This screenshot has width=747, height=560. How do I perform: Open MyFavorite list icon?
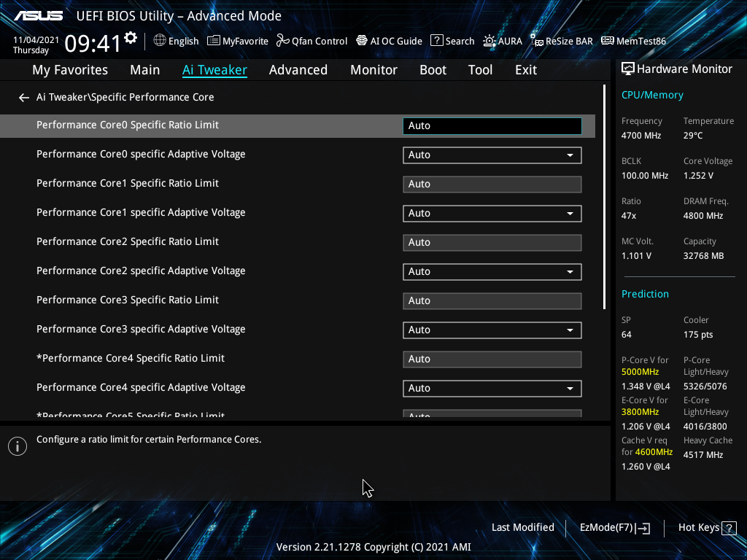coord(214,41)
